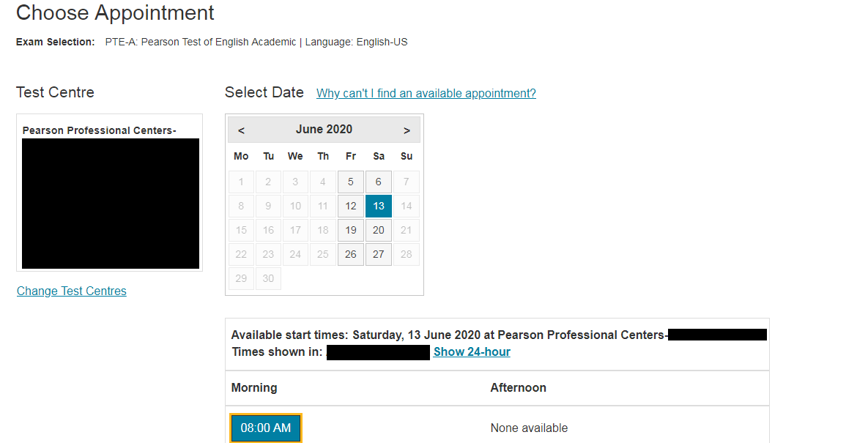Advance calendar to next month
Image resolution: width=868 pixels, height=443 pixels.
(x=407, y=130)
